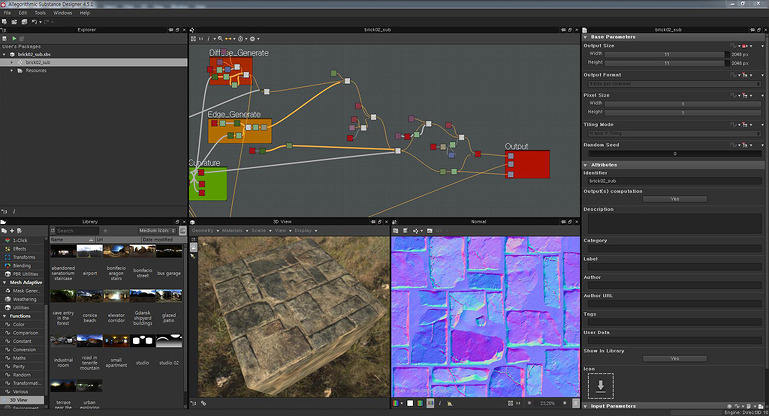Open the Scene menu in 3D View
The width and height of the screenshot is (769, 416).
click(258, 231)
